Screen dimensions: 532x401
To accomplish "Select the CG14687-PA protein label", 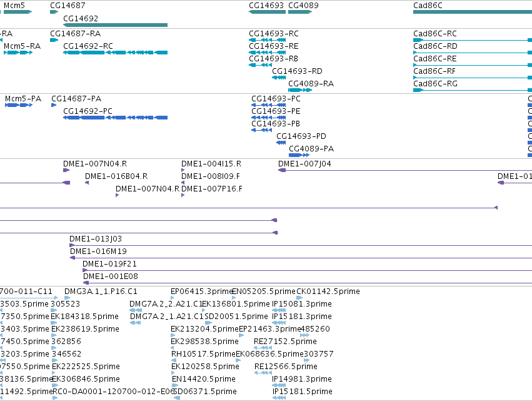I will (76, 99).
